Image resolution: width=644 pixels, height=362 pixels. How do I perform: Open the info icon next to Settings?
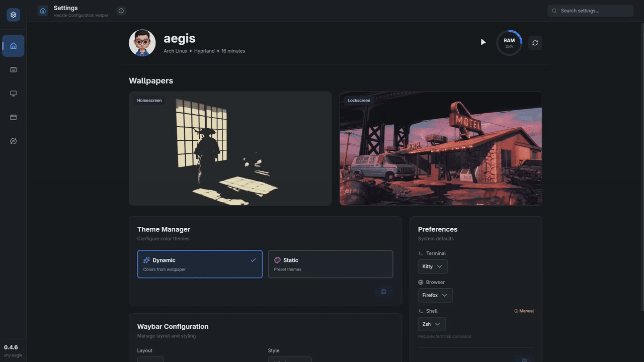pyautogui.click(x=121, y=11)
